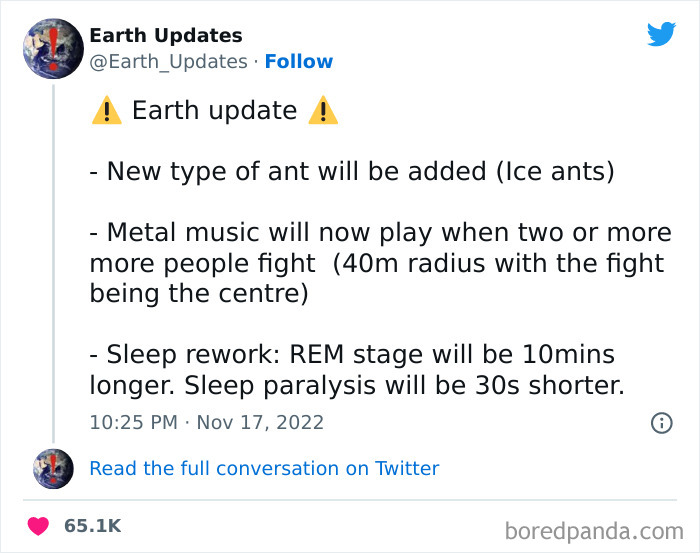Click the "being the centre)" text line

199,294
